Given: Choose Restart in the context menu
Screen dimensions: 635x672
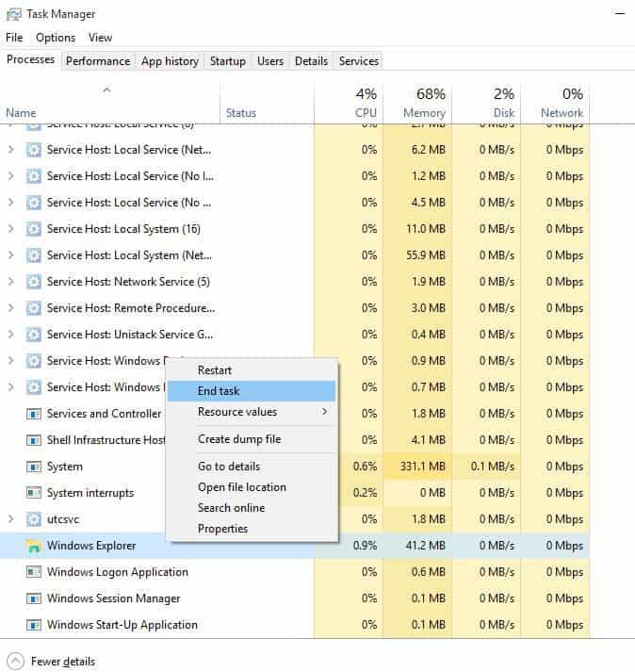Looking at the screenshot, I should pos(252,370).
